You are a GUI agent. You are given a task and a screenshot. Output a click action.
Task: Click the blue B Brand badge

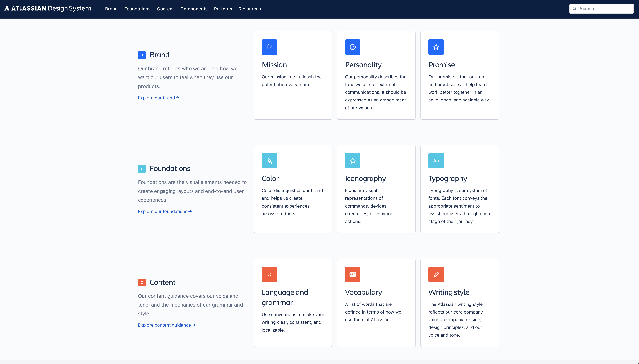pos(142,55)
